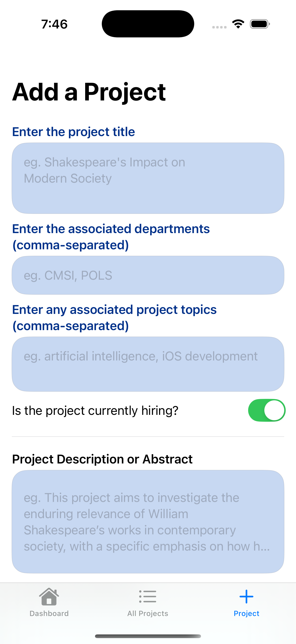This screenshot has height=644, width=296.
Task: Tap the battery indicator icon
Action: point(260,24)
